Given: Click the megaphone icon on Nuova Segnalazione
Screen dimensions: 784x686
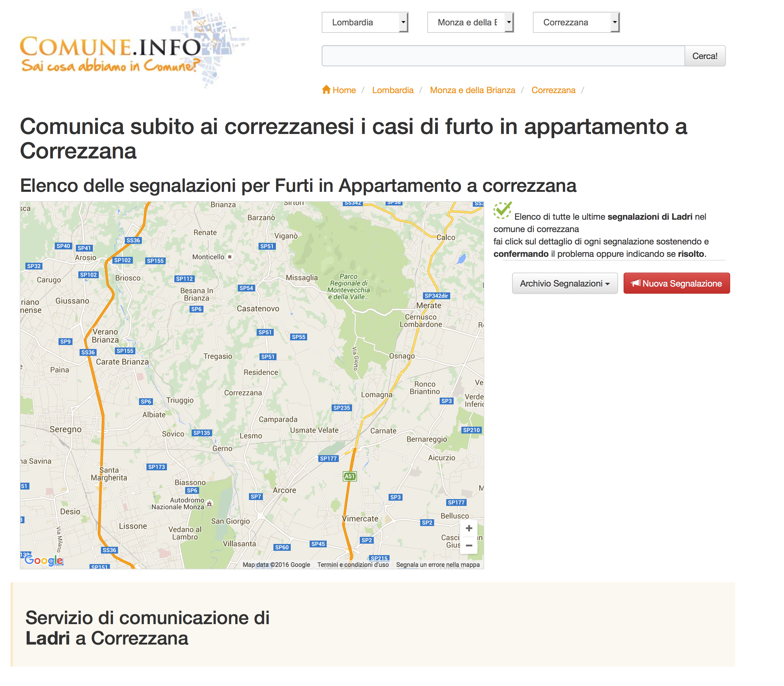Looking at the screenshot, I should [636, 283].
